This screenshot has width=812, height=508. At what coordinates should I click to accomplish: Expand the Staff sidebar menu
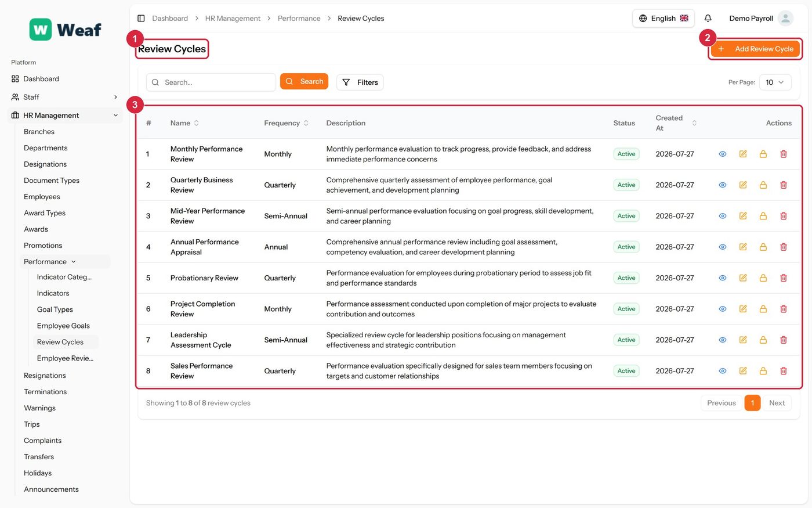coord(66,97)
